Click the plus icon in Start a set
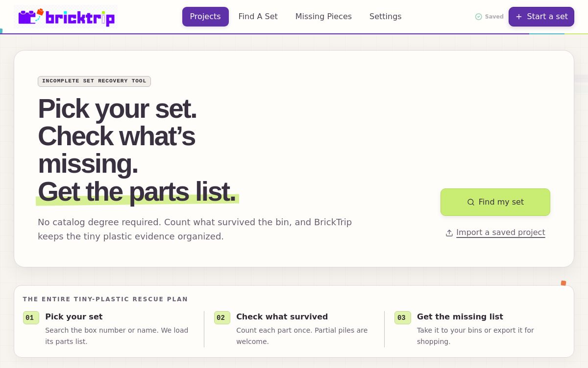The width and height of the screenshot is (588, 368). [x=519, y=17]
